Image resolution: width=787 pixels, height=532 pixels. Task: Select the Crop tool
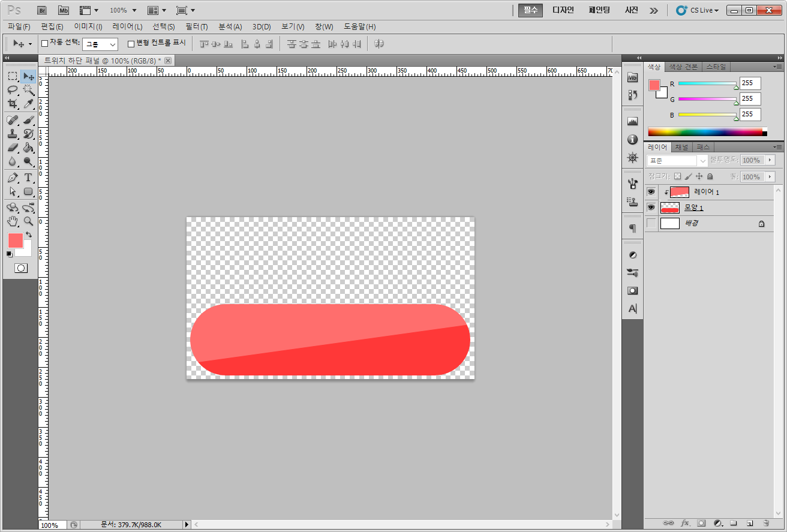13,104
